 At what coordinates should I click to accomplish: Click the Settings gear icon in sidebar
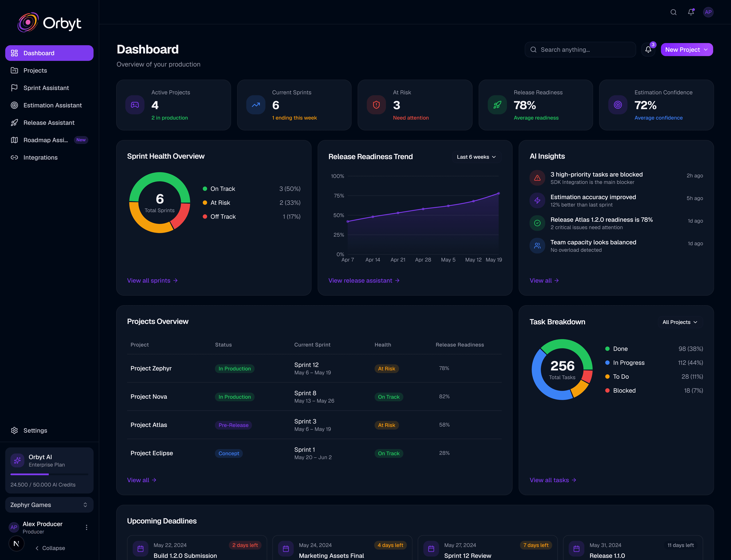click(14, 430)
